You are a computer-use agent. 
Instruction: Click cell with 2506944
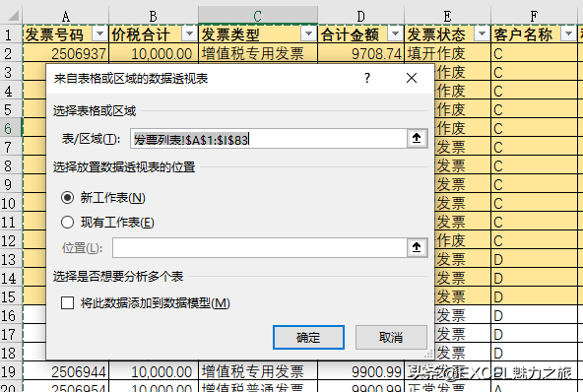66,371
